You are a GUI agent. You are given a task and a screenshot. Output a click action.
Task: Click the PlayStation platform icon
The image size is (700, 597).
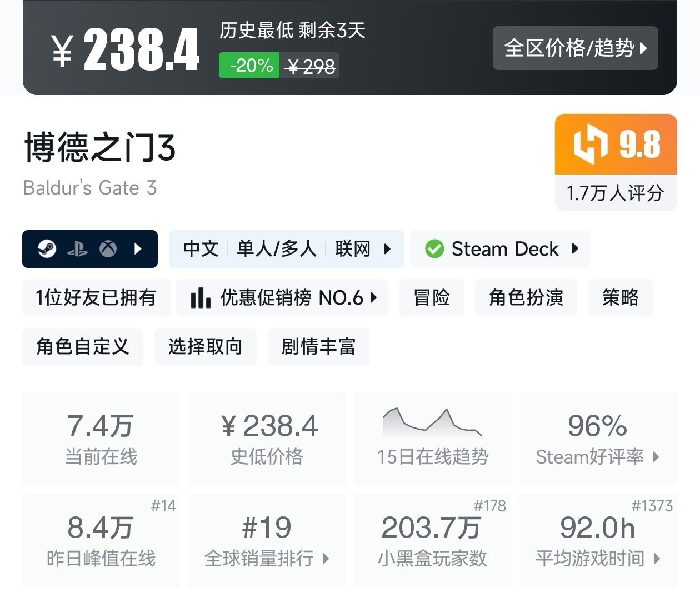point(77,250)
